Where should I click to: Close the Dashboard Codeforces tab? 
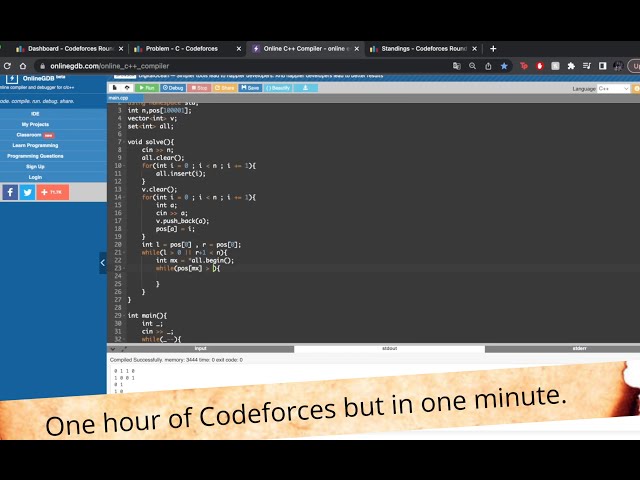[121, 49]
